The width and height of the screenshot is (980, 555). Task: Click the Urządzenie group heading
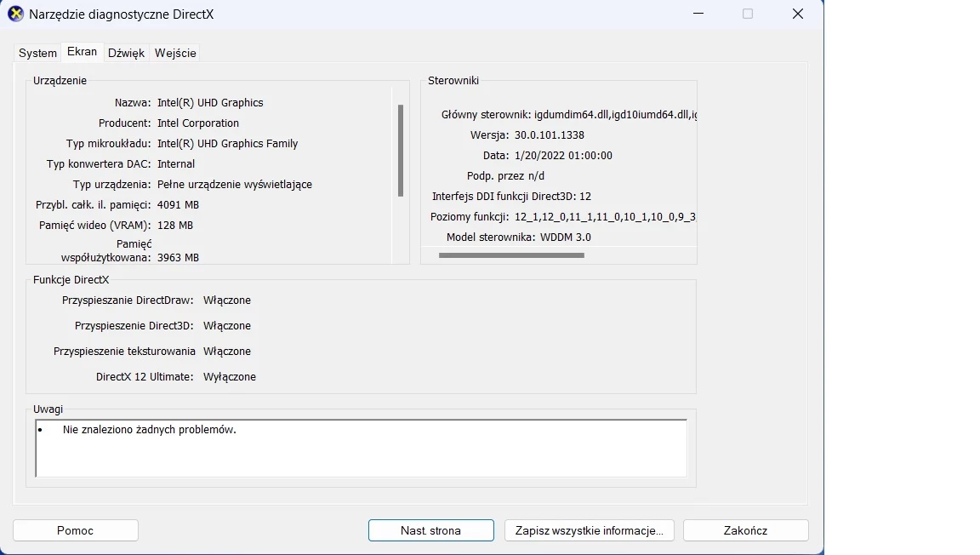[60, 81]
